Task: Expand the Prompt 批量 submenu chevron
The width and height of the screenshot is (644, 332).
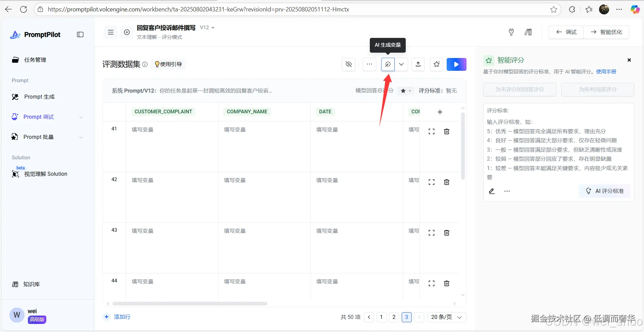Action: (x=81, y=137)
